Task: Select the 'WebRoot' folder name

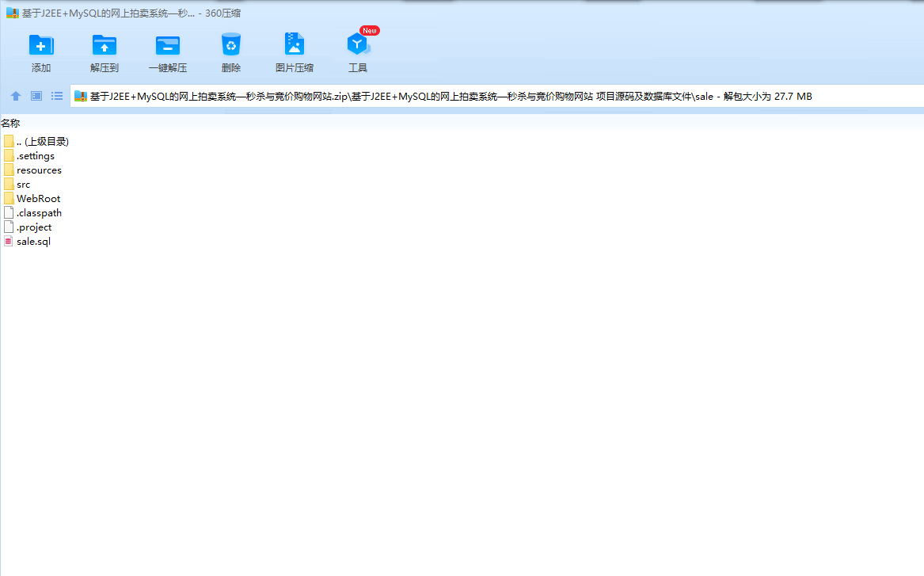Action: click(38, 199)
